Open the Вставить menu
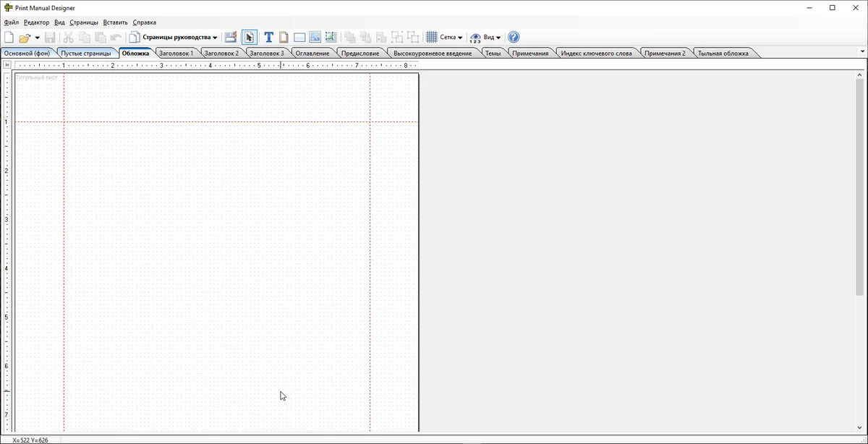Viewport: 868px width, 444px height. 116,22
